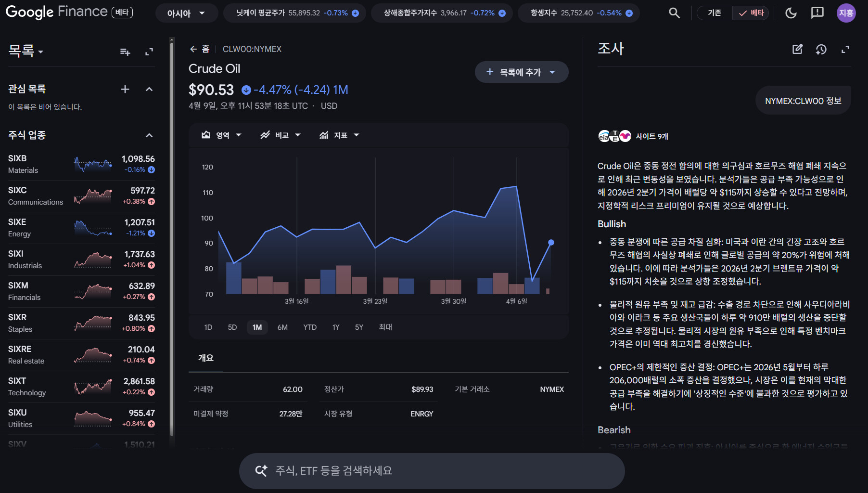Open the 아시아 region dropdown
Image resolution: width=868 pixels, height=493 pixels.
[x=186, y=13]
